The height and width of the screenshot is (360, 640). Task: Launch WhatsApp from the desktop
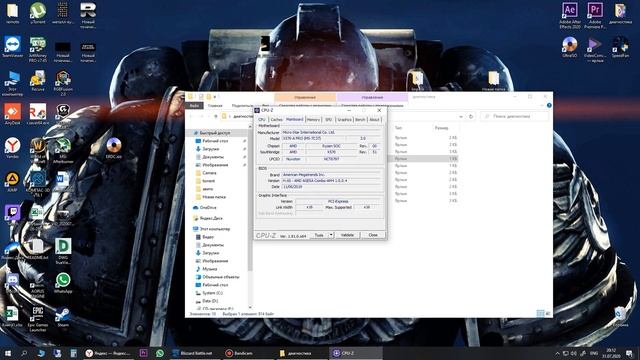(63, 283)
